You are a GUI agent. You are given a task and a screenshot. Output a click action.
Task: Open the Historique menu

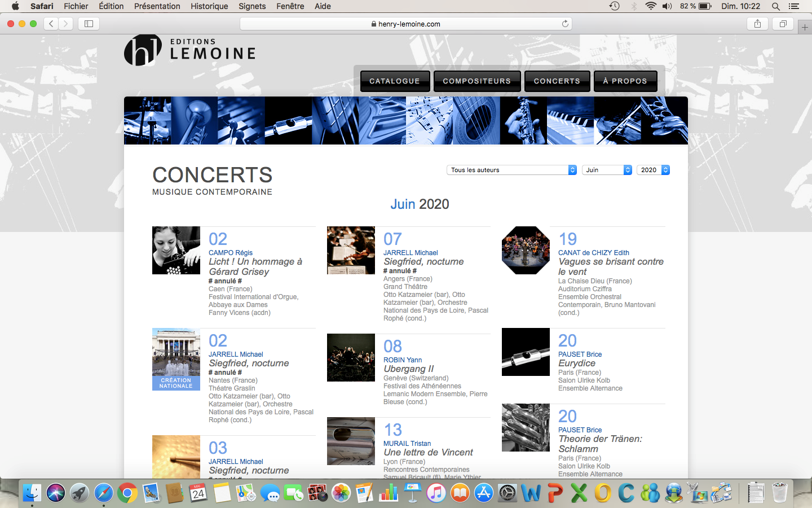[209, 6]
